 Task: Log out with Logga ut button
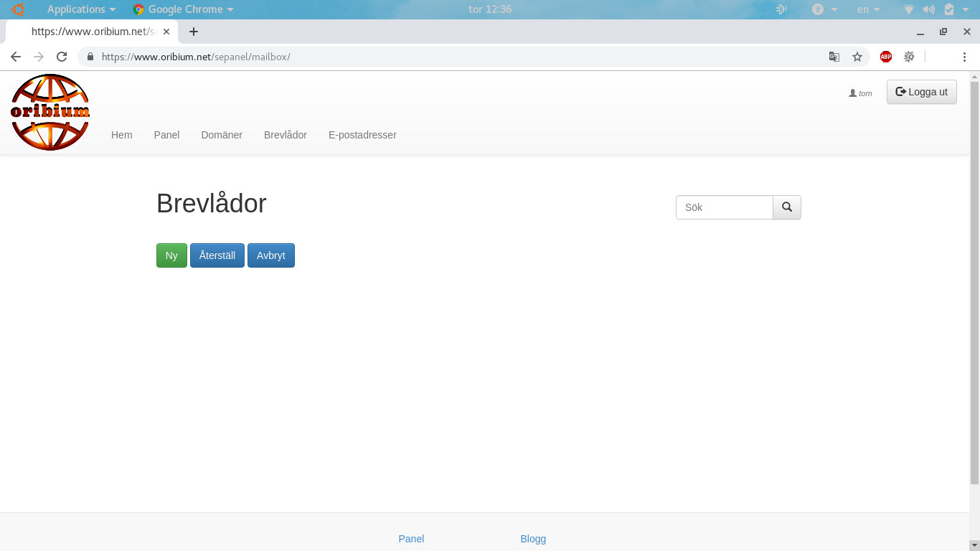pyautogui.click(x=922, y=92)
